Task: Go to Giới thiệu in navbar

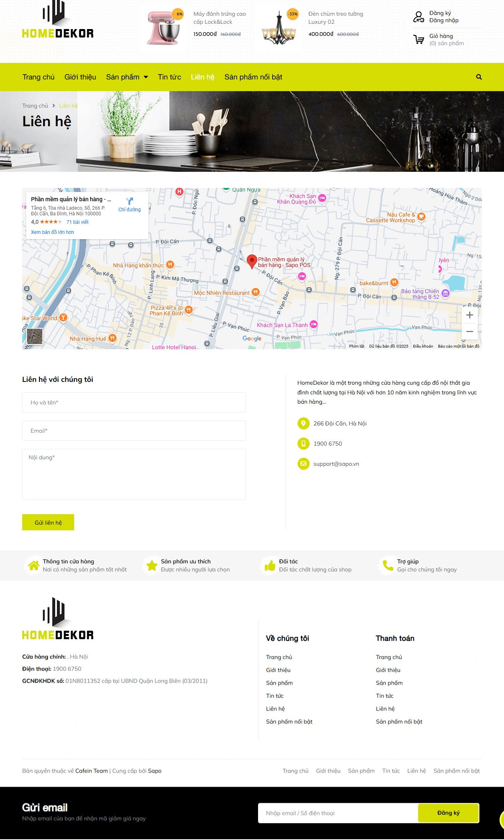Action: pos(80,77)
